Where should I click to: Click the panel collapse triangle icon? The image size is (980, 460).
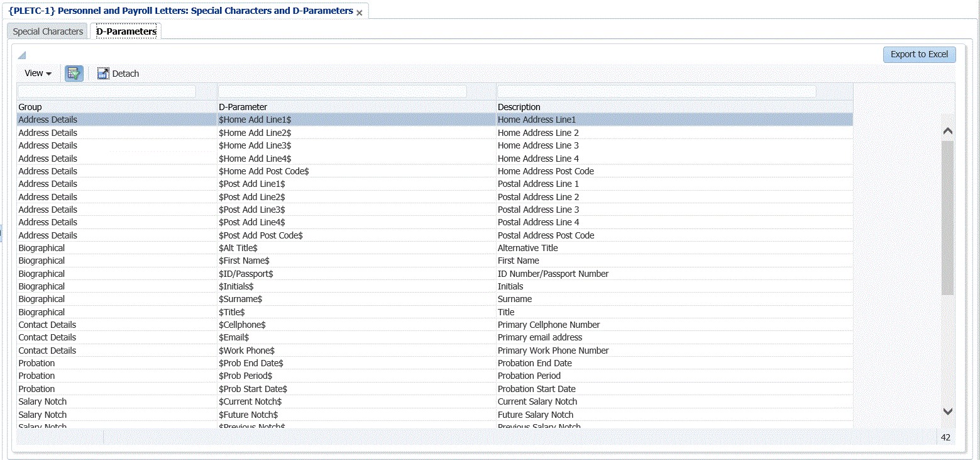(x=21, y=55)
